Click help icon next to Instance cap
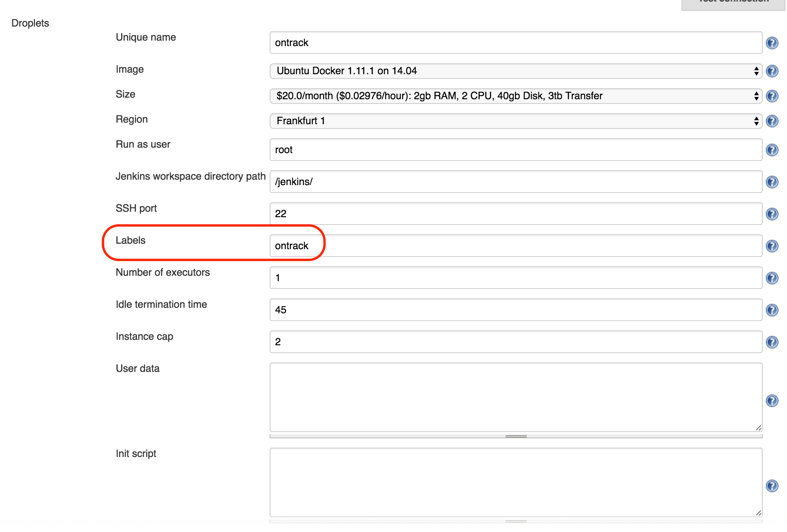 (772, 342)
